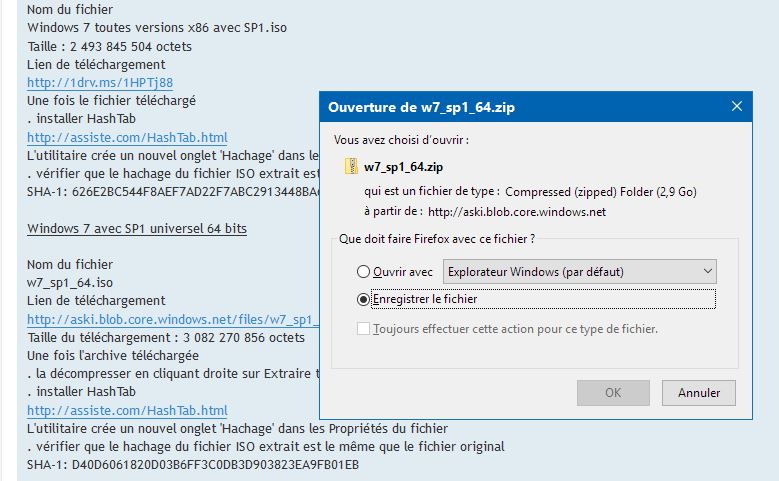
Task: Open the aski.blob.core.windows.net file link
Action: click(170, 319)
